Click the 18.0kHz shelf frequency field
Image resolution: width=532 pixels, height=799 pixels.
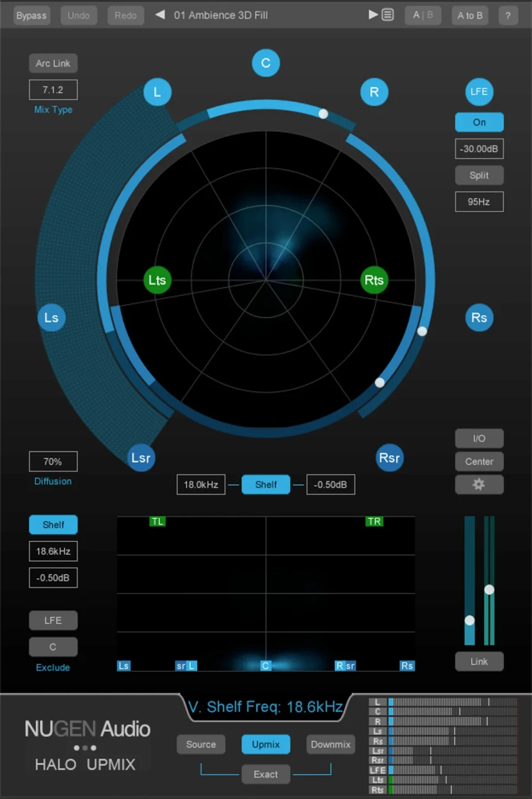[x=201, y=484]
